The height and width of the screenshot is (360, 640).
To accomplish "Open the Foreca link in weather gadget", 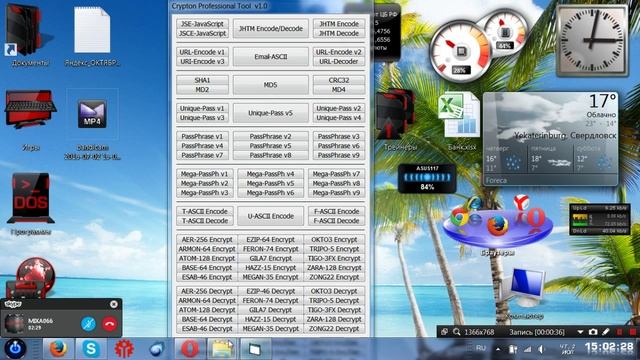I will (496, 180).
